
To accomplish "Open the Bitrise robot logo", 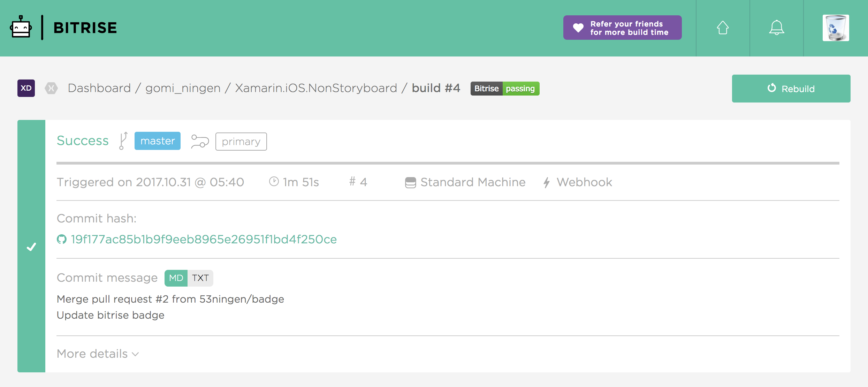I will click(21, 27).
